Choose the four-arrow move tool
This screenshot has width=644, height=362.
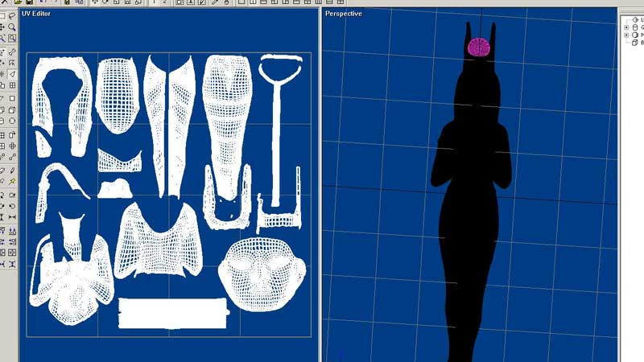[2, 27]
